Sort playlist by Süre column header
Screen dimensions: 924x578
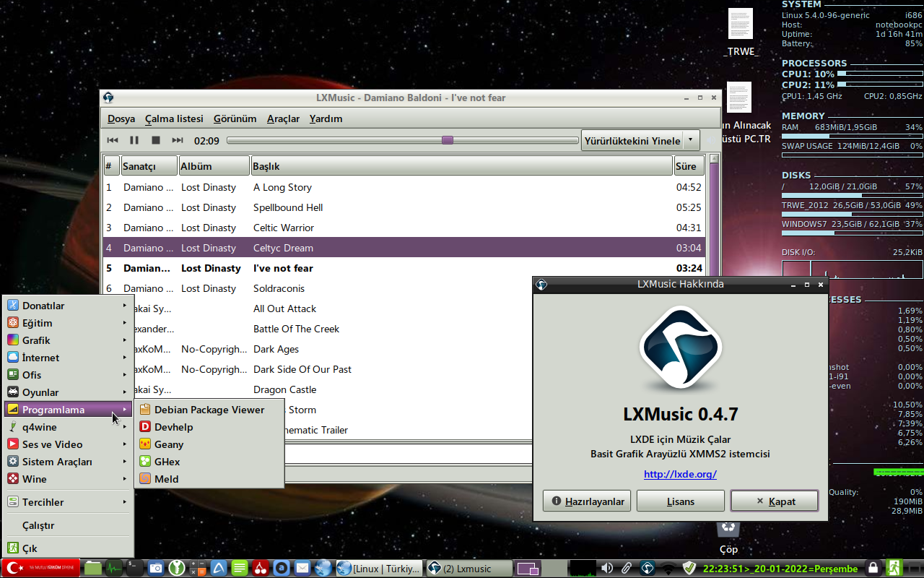point(690,166)
